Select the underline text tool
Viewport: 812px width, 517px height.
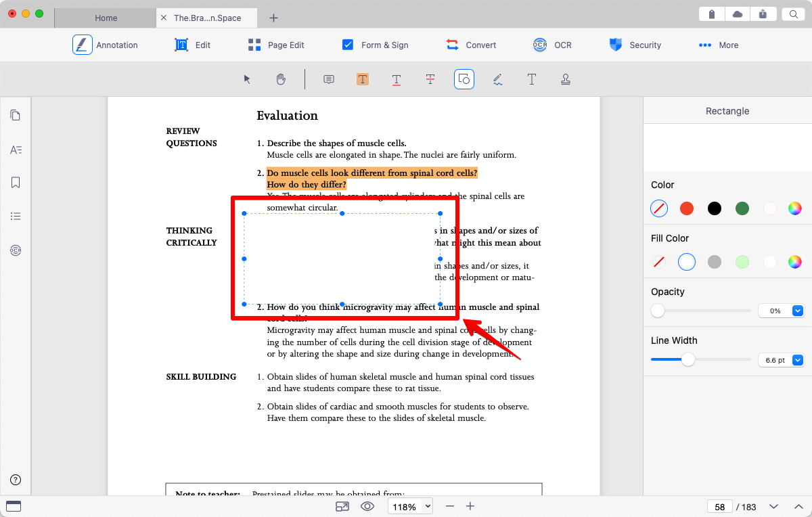coord(397,79)
